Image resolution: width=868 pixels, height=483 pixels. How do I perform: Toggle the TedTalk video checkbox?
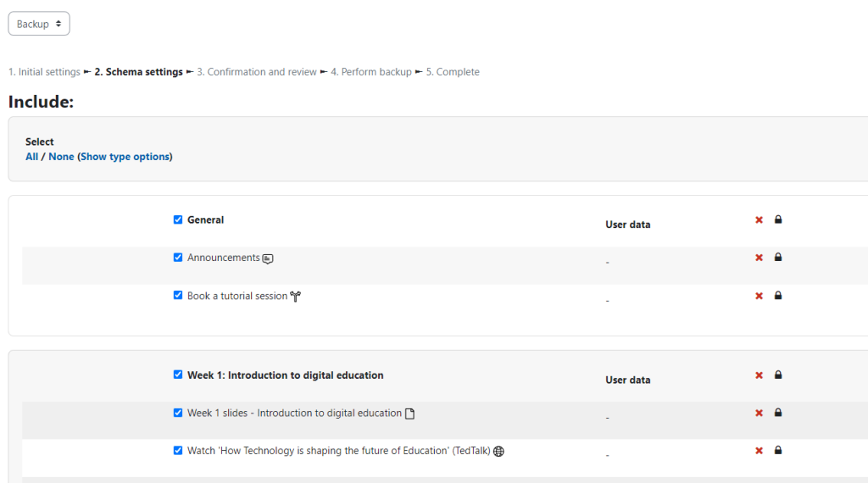pyautogui.click(x=178, y=450)
